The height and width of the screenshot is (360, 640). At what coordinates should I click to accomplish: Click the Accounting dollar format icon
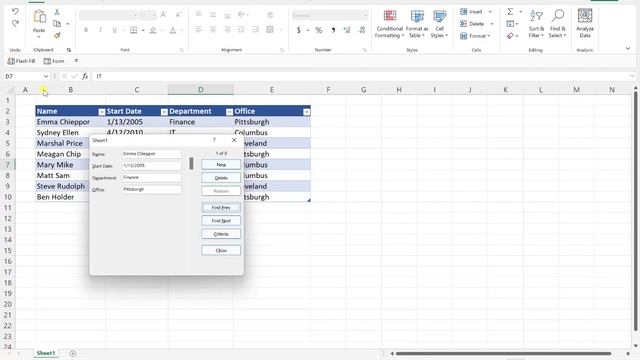click(x=299, y=30)
